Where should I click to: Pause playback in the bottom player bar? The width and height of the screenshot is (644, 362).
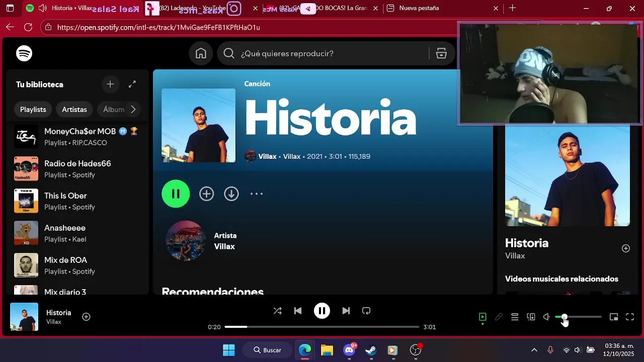click(x=322, y=311)
